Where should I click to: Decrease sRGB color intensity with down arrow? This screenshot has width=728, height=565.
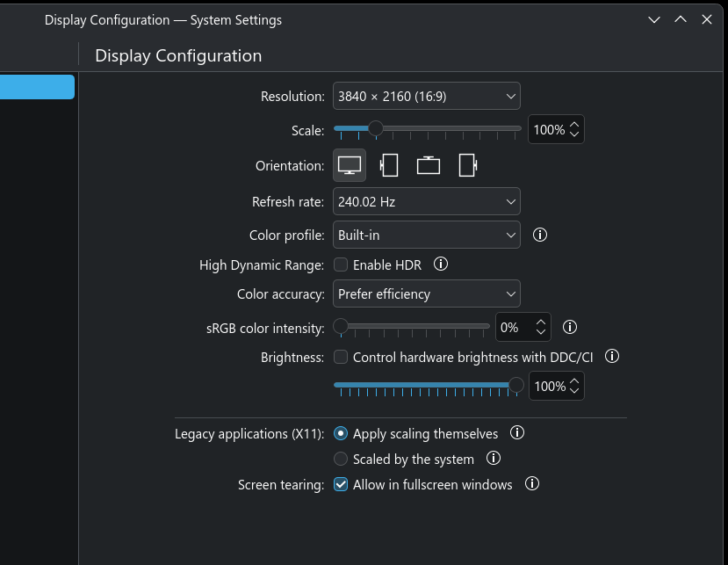pyautogui.click(x=541, y=332)
